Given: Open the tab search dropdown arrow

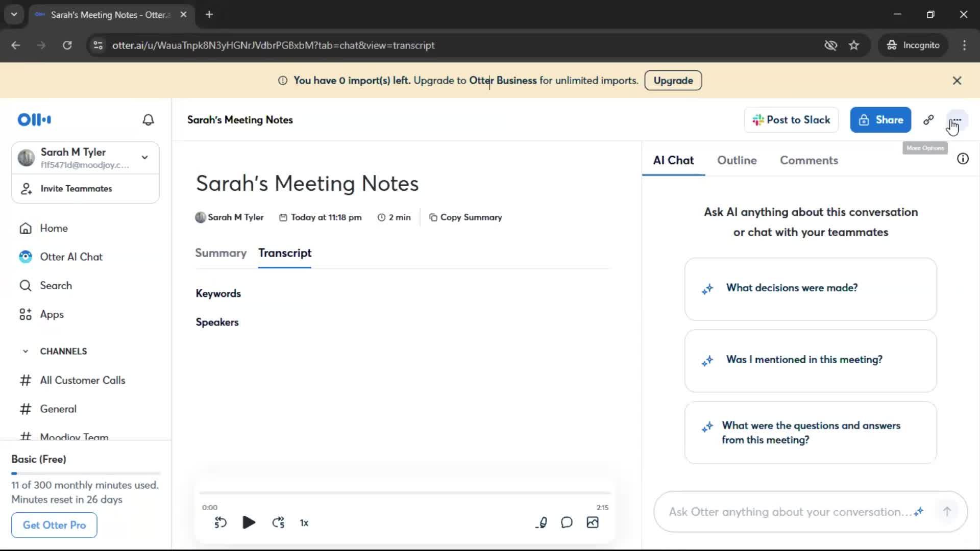Looking at the screenshot, I should (x=14, y=14).
